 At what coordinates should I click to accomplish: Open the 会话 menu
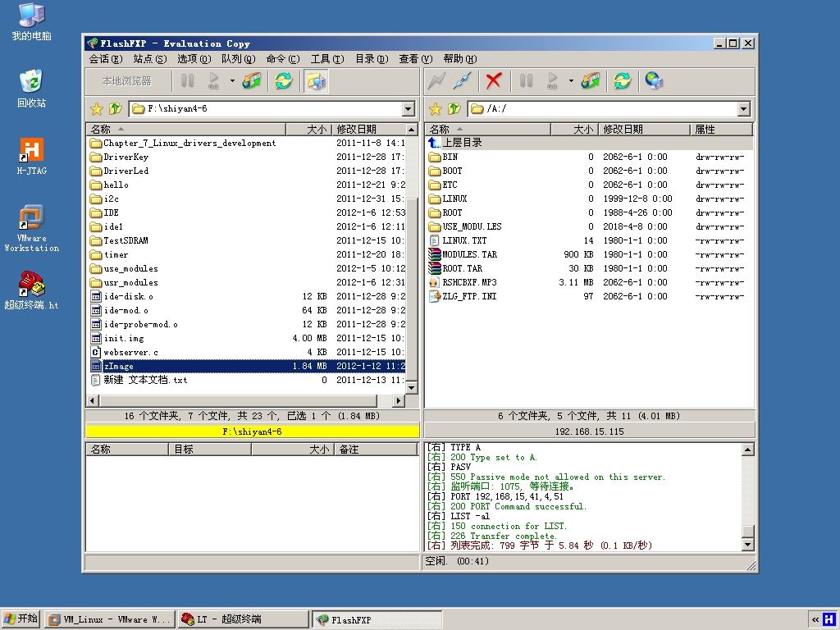pos(106,59)
